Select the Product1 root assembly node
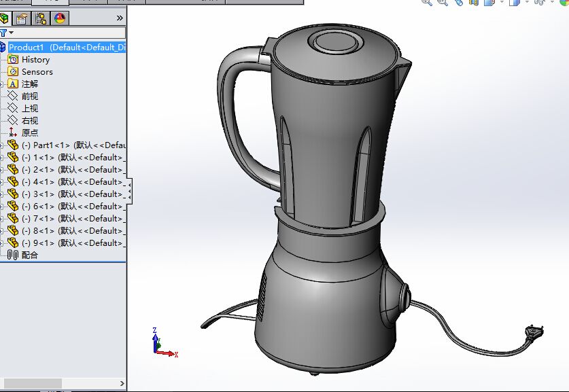This screenshot has width=569, height=392. coord(67,48)
